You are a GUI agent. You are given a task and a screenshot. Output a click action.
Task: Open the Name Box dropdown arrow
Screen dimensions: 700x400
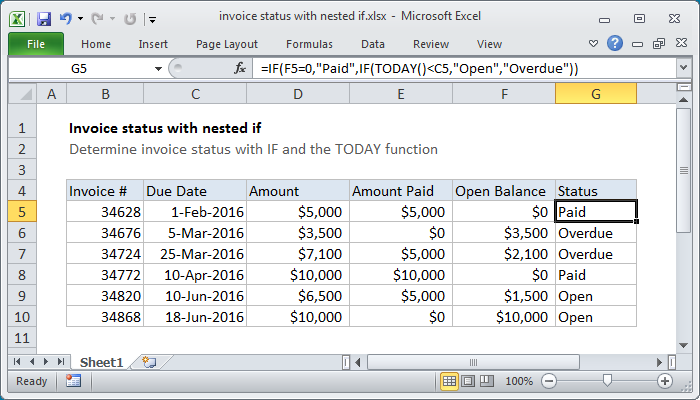click(158, 68)
